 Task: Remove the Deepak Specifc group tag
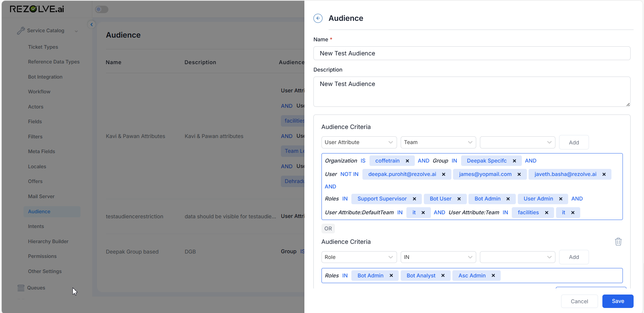(514, 161)
